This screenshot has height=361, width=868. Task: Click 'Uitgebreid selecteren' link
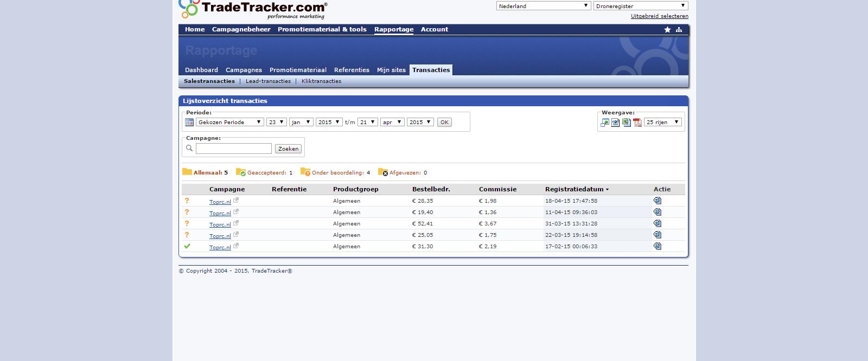pyautogui.click(x=659, y=16)
